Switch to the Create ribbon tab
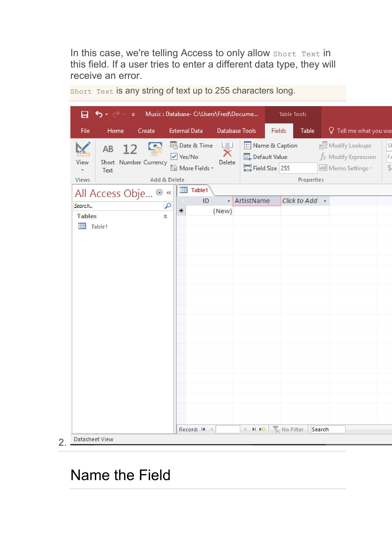 [x=146, y=131]
